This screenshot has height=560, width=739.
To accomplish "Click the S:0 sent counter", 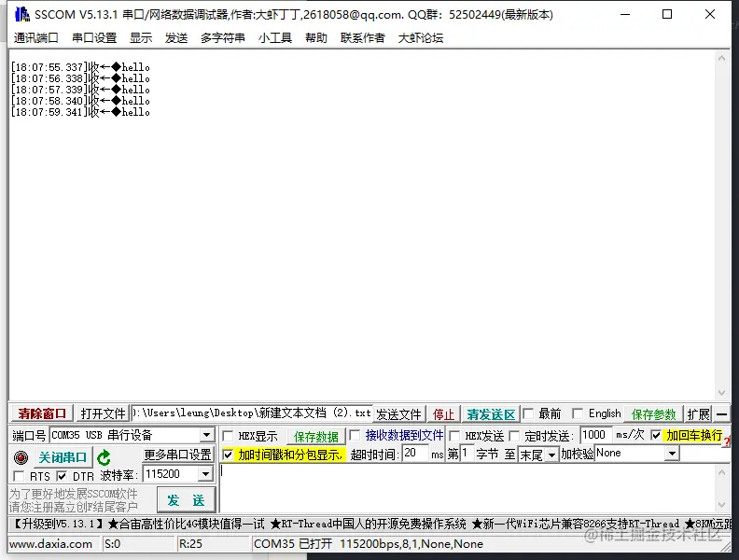I will click(112, 544).
